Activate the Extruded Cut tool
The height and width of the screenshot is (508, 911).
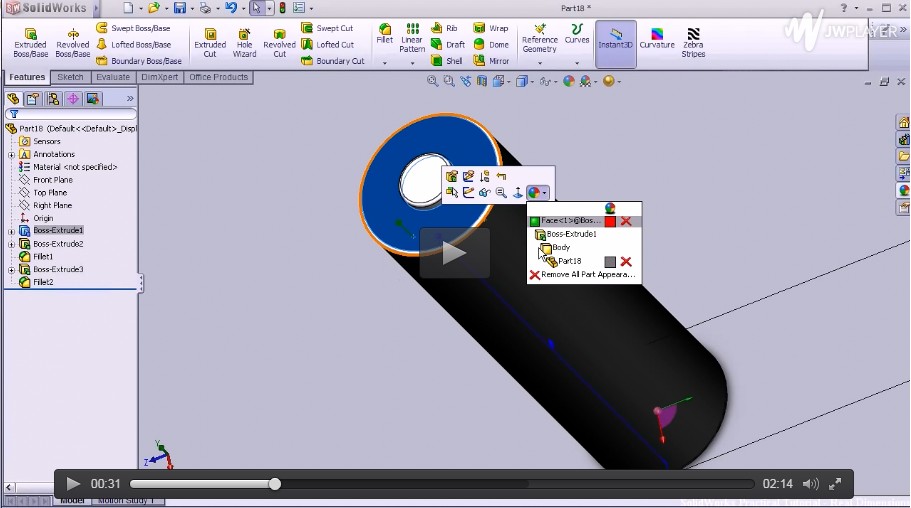click(x=210, y=42)
